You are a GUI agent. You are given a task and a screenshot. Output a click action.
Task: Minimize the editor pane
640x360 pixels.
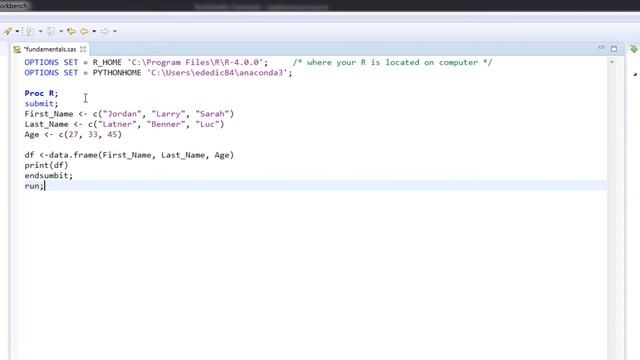click(x=601, y=48)
